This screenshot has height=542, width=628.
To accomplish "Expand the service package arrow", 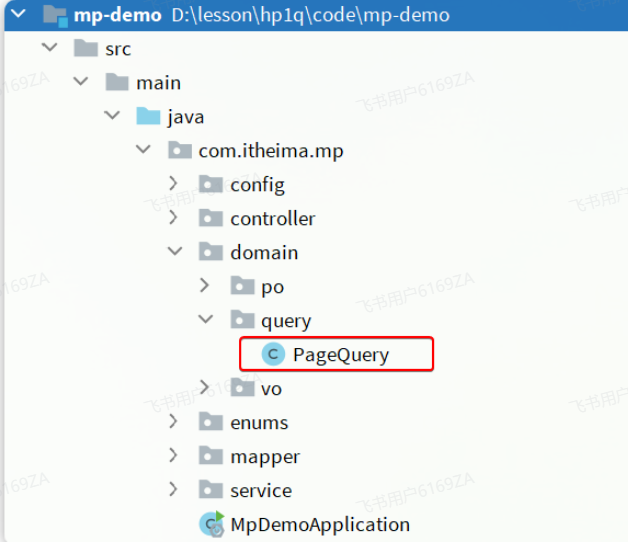I will point(174,490).
